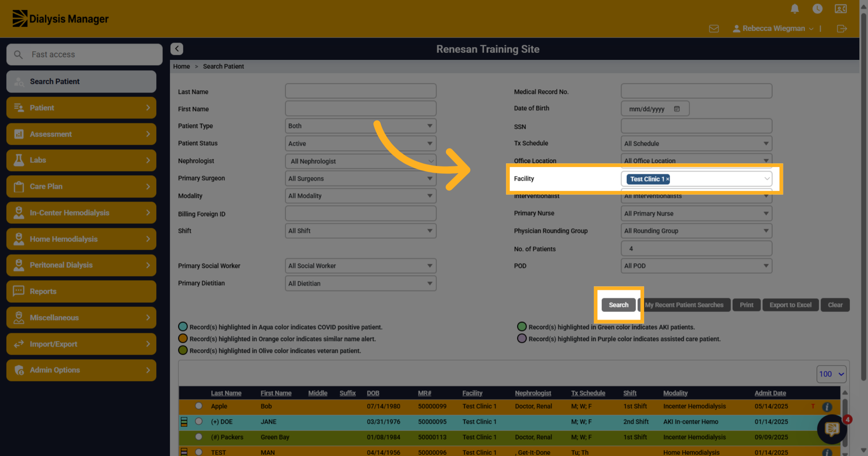Open the Reports sidebar item
The width and height of the screenshot is (868, 456).
[x=81, y=292]
